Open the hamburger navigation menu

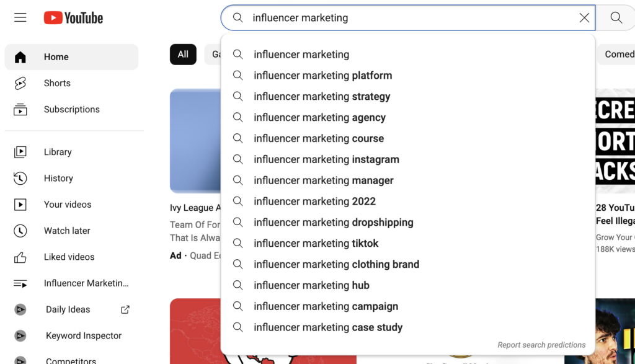click(20, 17)
